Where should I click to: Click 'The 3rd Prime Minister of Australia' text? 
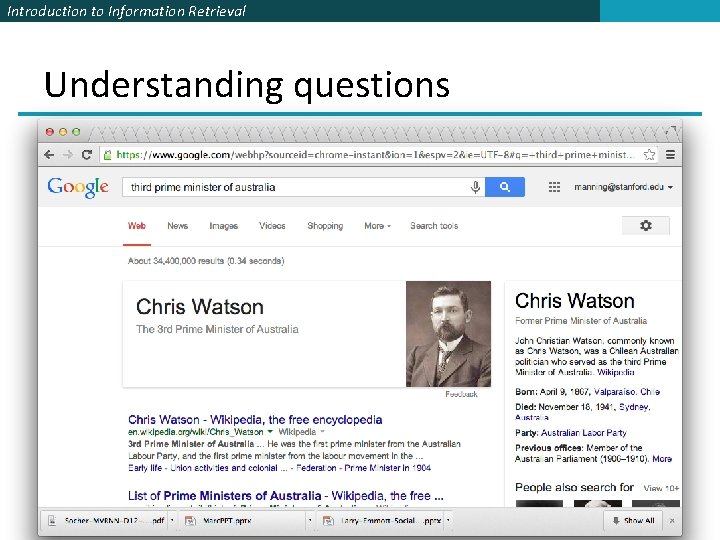point(217,329)
